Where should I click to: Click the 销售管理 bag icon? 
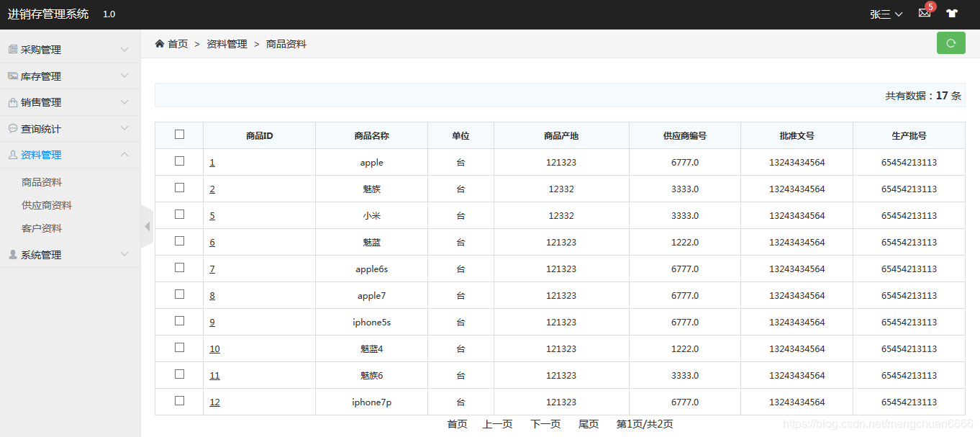click(12, 102)
